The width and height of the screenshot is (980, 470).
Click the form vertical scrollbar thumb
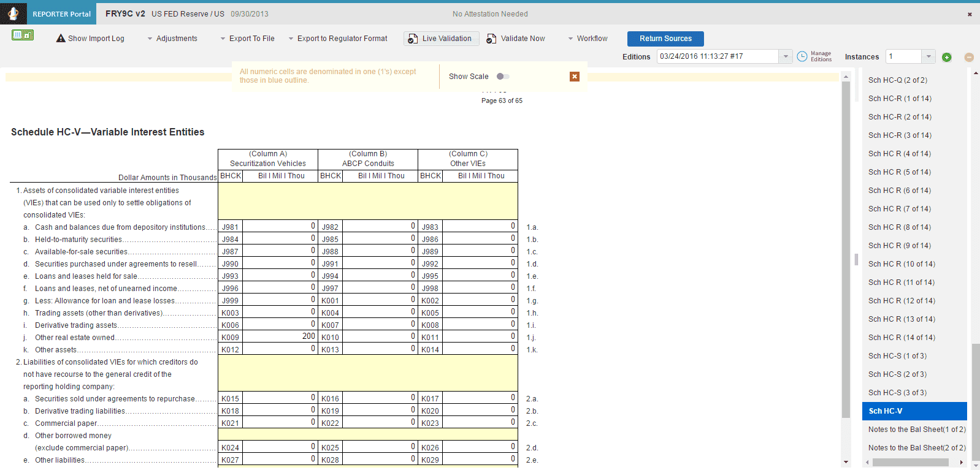[846, 250]
